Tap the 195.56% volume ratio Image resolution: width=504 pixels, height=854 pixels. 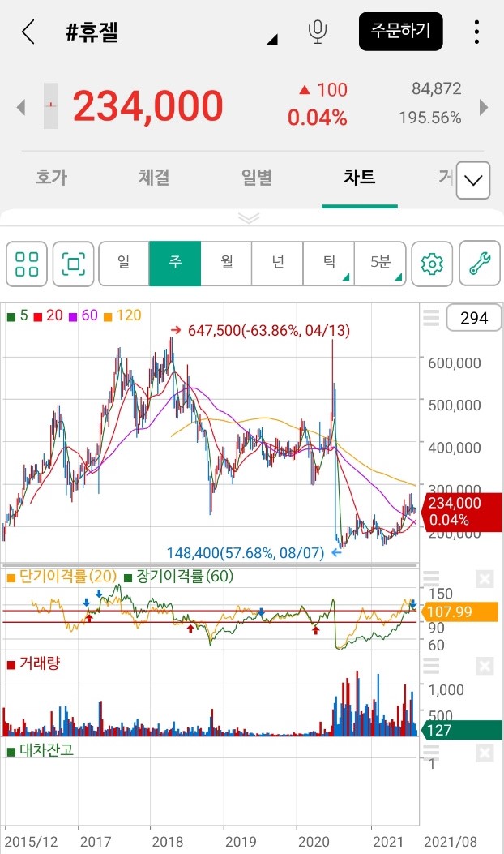(430, 118)
